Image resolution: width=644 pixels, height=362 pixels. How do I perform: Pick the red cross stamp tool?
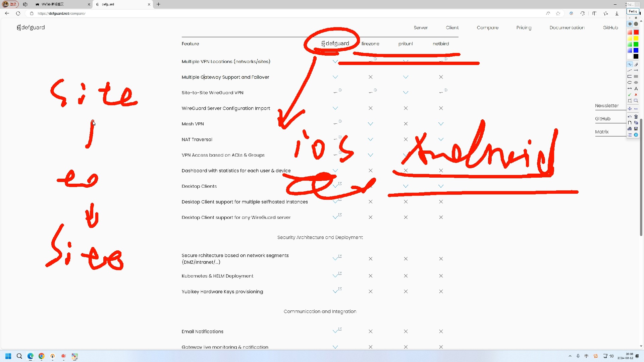pos(636,95)
